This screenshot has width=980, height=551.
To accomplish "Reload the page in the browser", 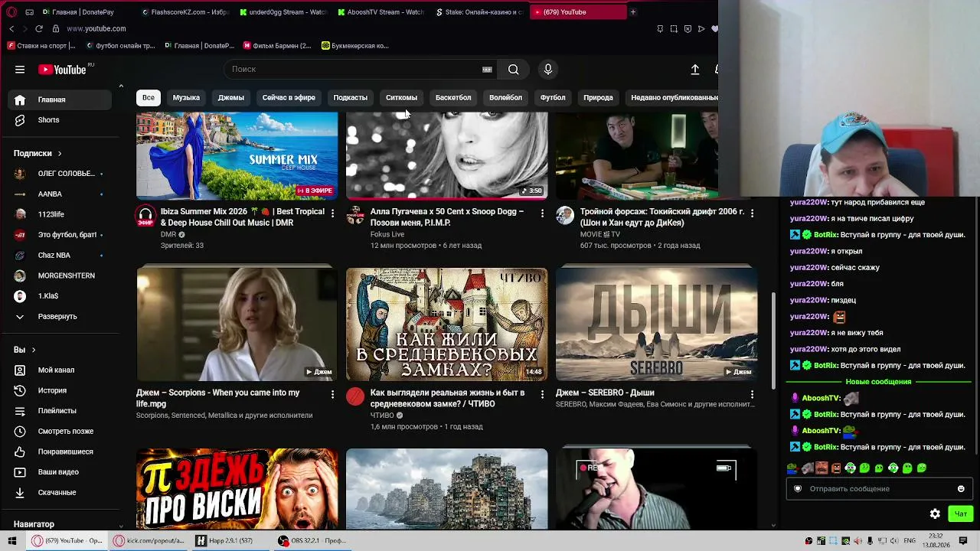I will (x=39, y=29).
